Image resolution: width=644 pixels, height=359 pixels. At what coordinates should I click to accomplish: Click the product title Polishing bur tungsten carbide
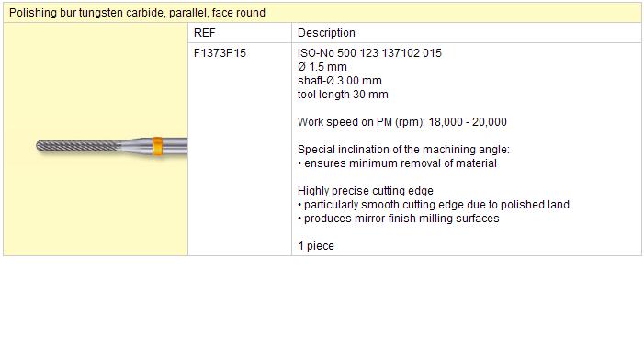tap(137, 13)
